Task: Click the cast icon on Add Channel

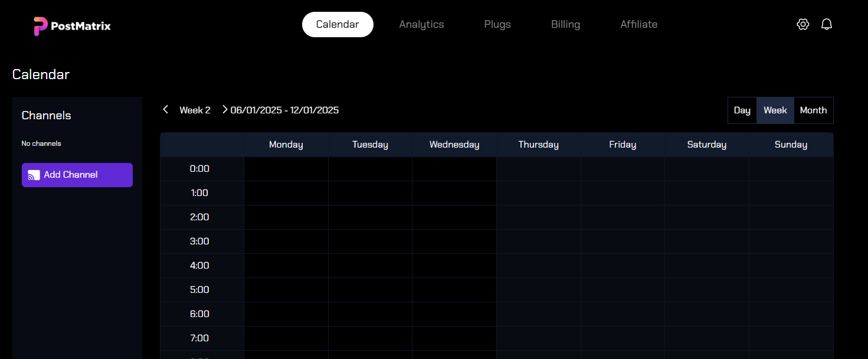Action: pos(34,175)
